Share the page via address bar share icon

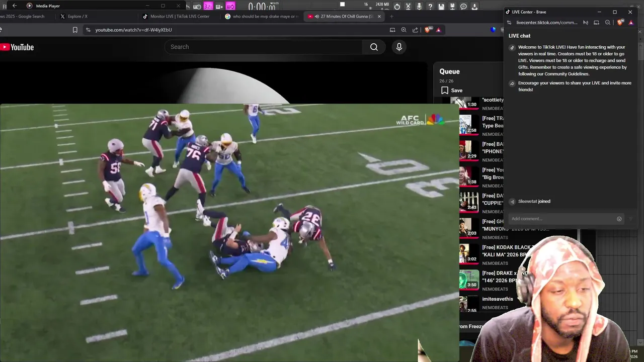(415, 30)
